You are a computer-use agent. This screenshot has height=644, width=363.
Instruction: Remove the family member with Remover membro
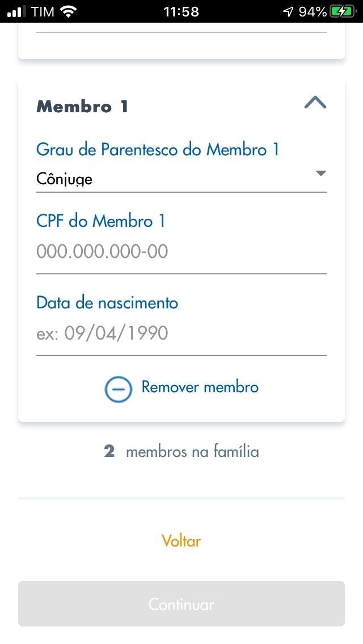pos(199,387)
